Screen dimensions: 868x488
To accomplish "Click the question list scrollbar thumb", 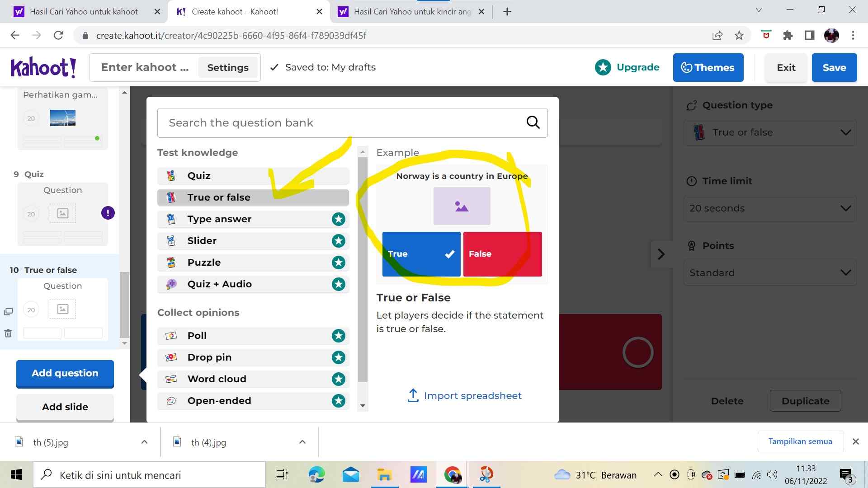I will (x=124, y=305).
